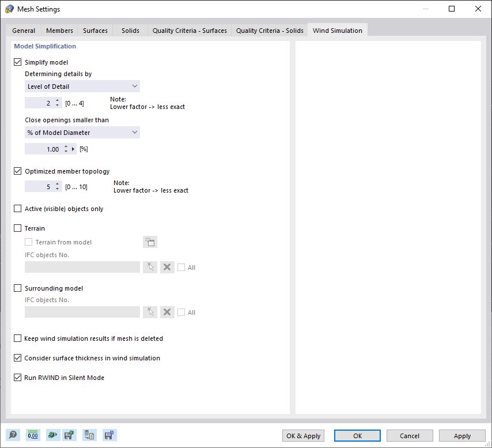The image size is (492, 448).
Task: Click the arrow flyout next to 1.00 value
Action: click(x=73, y=149)
